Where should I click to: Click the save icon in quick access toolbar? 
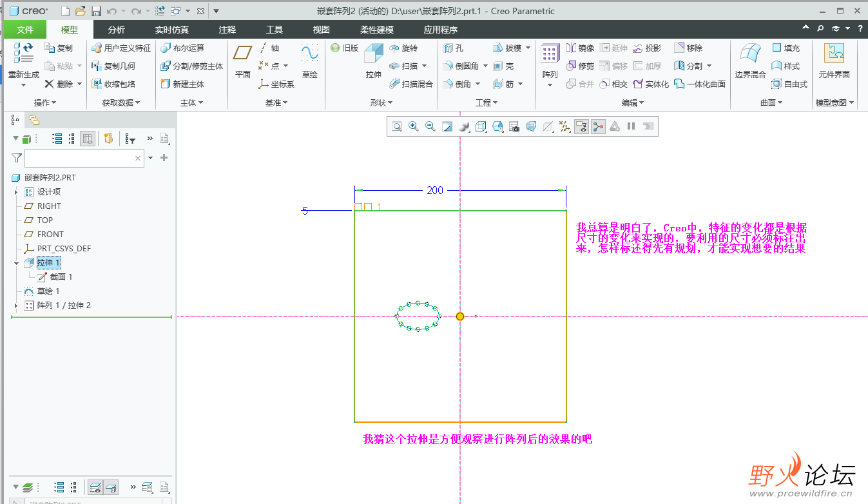pyautogui.click(x=96, y=11)
